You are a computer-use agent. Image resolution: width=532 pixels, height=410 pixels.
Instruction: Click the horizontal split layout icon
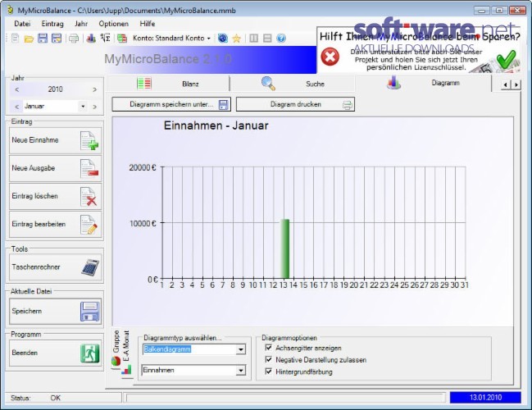click(267, 38)
